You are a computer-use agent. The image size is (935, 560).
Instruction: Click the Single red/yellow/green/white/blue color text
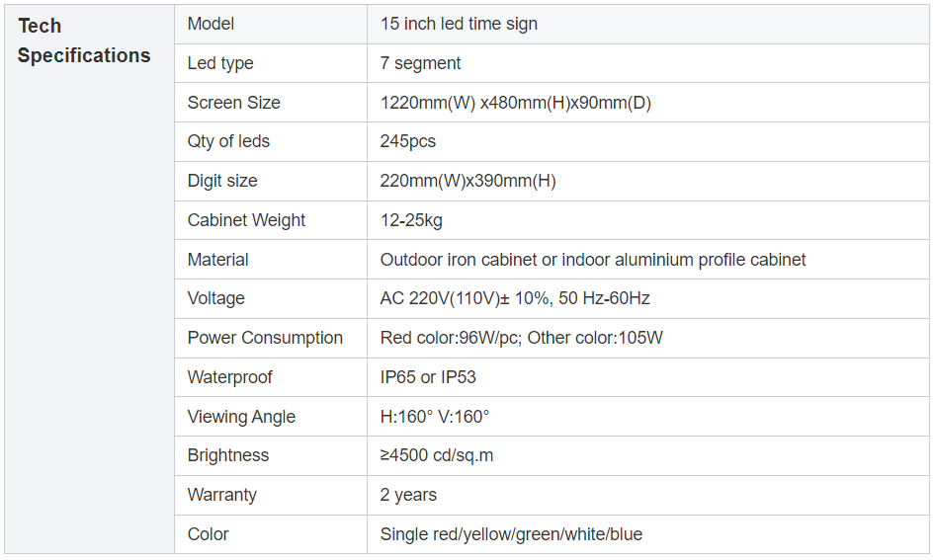[x=510, y=534]
